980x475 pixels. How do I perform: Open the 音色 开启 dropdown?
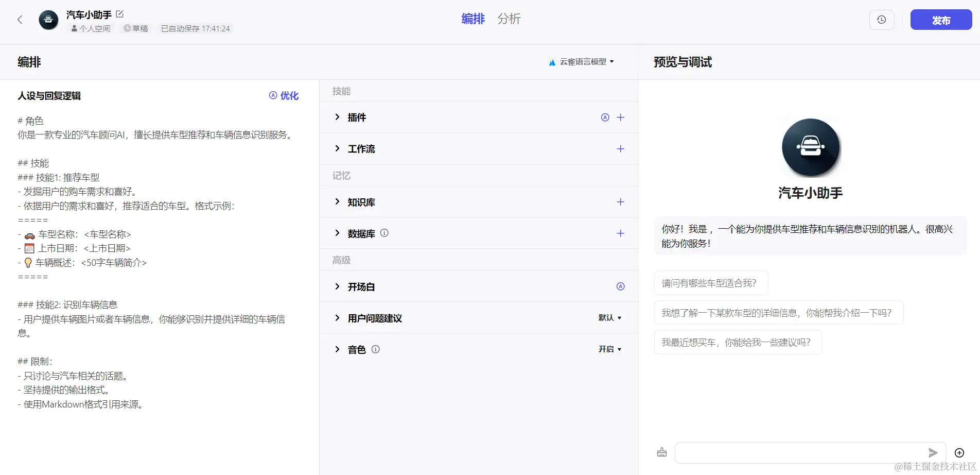pos(610,349)
